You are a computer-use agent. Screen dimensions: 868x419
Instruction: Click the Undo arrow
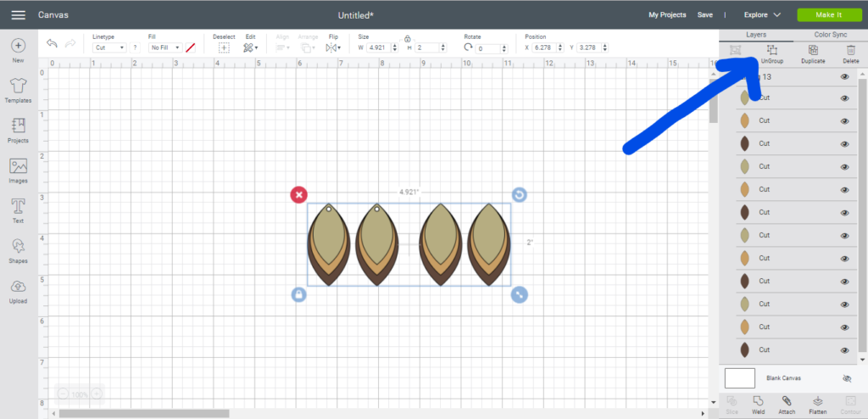pos(52,43)
